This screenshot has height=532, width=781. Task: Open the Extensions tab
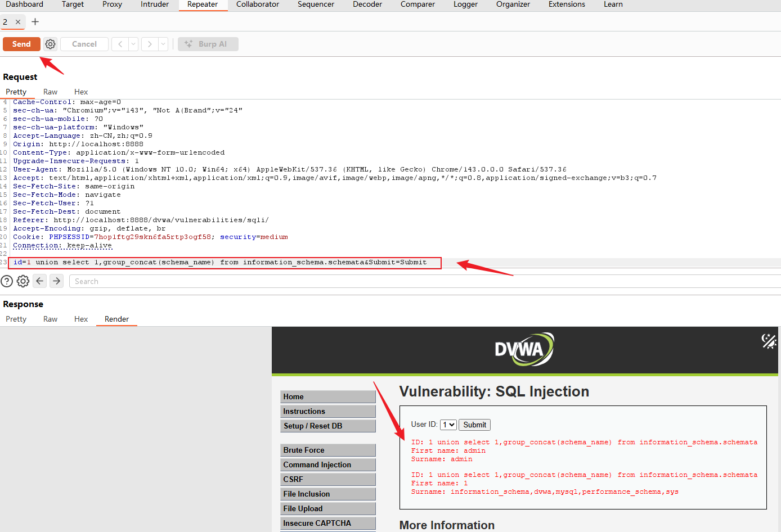tap(567, 4)
